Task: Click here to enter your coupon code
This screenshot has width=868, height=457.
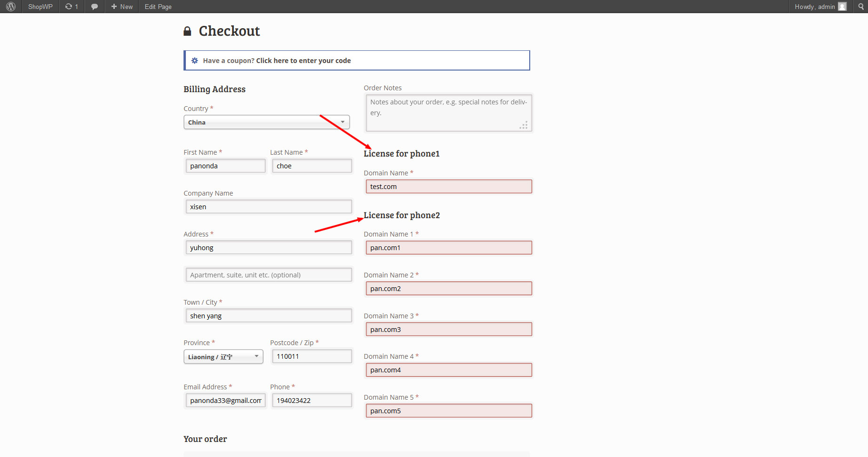Action: 303,60
